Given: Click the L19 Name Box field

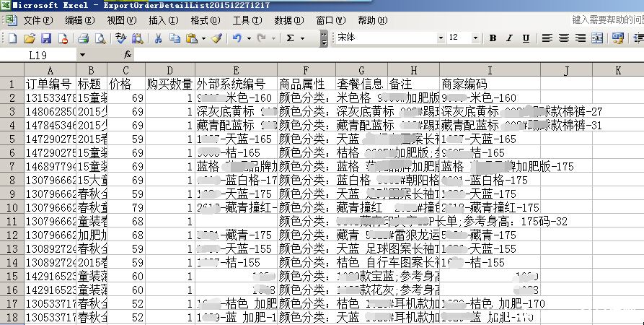Looking at the screenshot, I should (38, 55).
